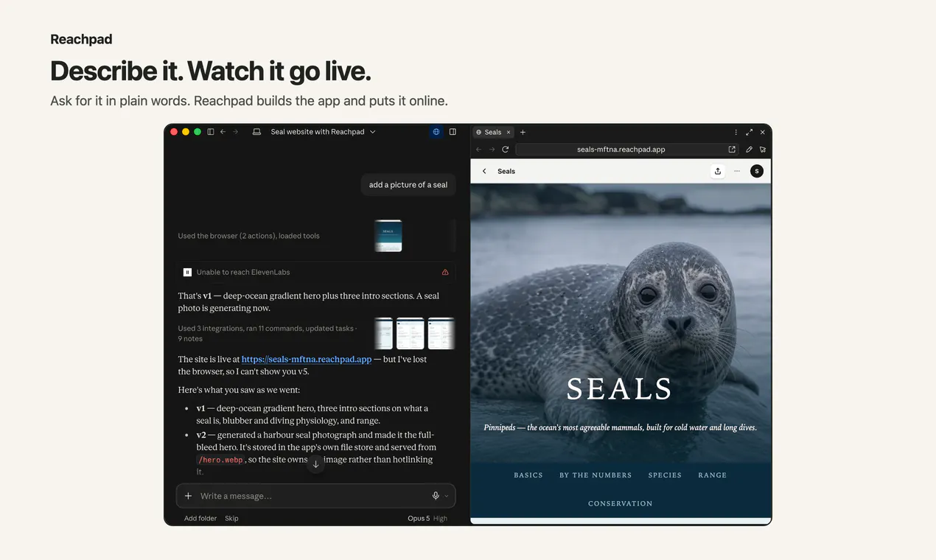Image resolution: width=936 pixels, height=560 pixels.
Task: Open the seals-mftna.reachpad.app link in chat
Action: (307, 360)
